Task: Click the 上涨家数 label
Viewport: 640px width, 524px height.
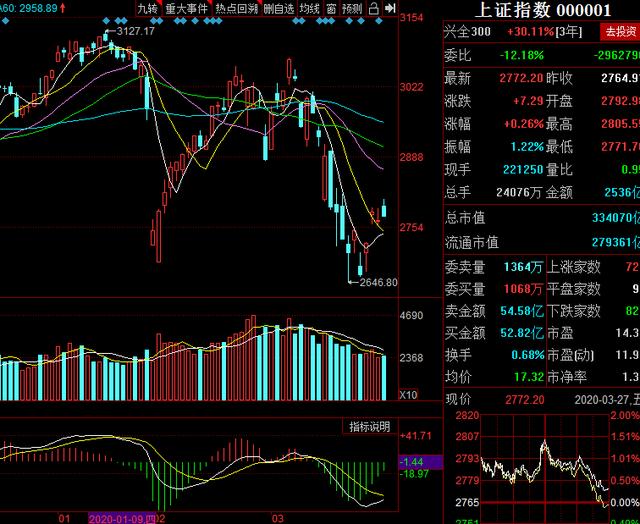Action: tap(573, 267)
